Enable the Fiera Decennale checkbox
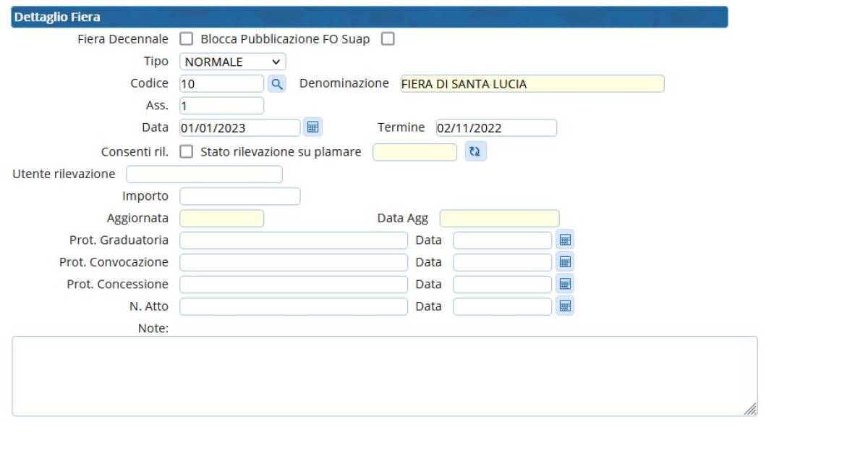 [x=187, y=39]
